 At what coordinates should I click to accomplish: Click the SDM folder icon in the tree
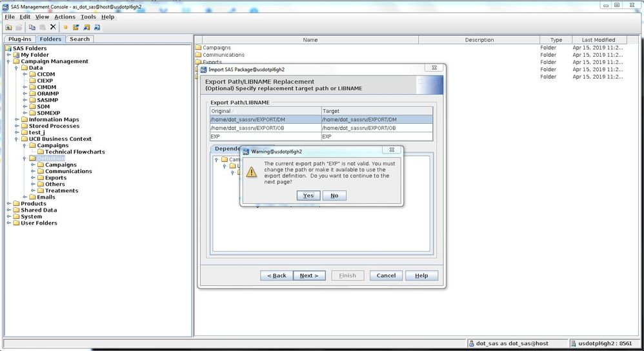[32, 106]
